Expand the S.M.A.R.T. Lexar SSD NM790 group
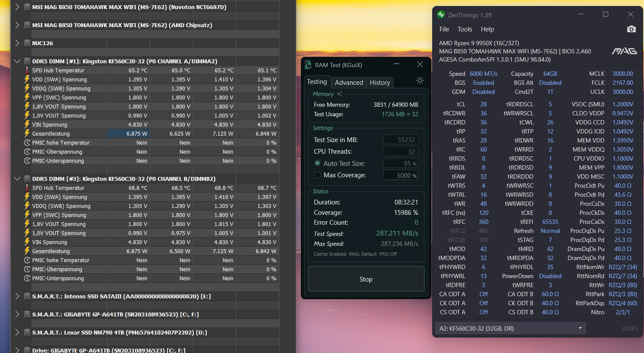Viewport: 644px width, 353px height. [17, 332]
